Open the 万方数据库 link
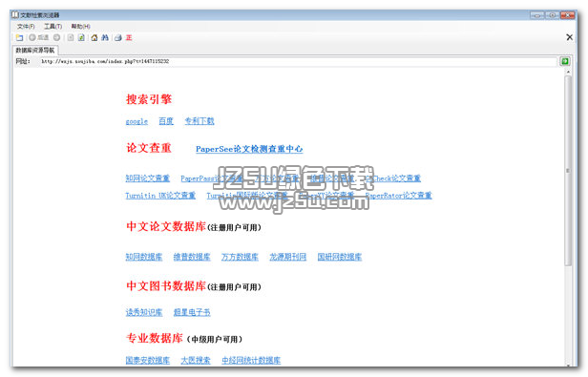588x377 pixels. [240, 257]
